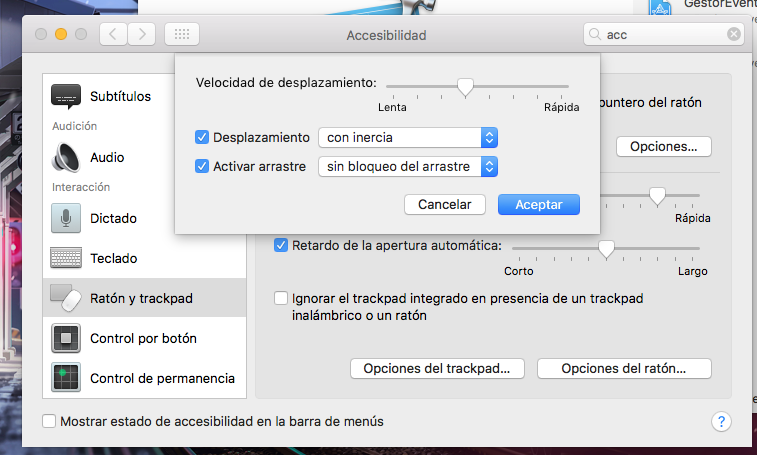Screen dimensions: 757x455
Task: Select Ratón y trackpad in sidebar
Action: pyautogui.click(x=144, y=298)
